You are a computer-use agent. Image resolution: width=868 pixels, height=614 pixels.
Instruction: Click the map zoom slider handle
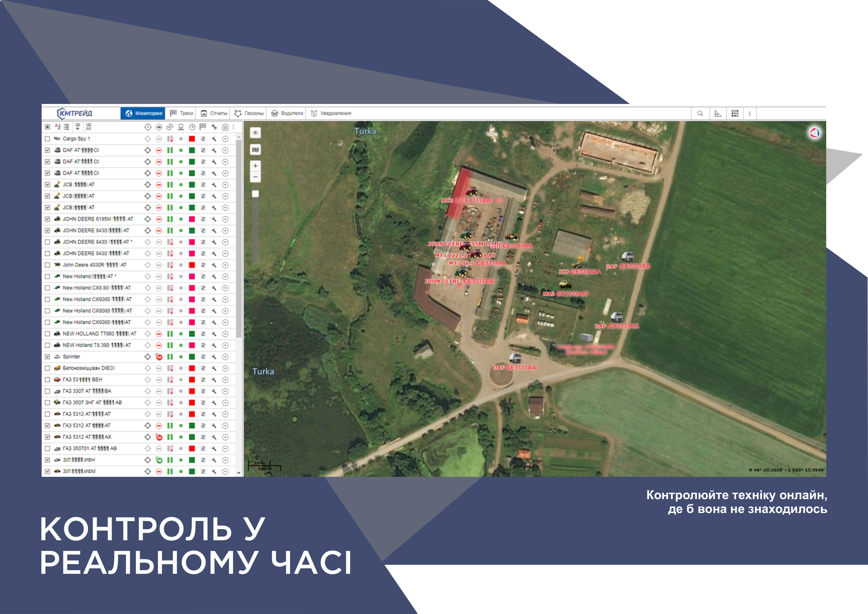pos(256,194)
